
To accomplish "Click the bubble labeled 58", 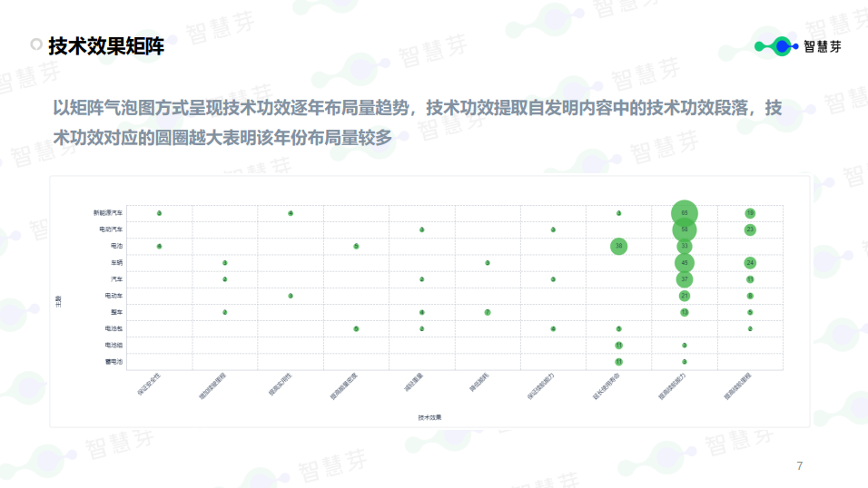I will [x=685, y=229].
